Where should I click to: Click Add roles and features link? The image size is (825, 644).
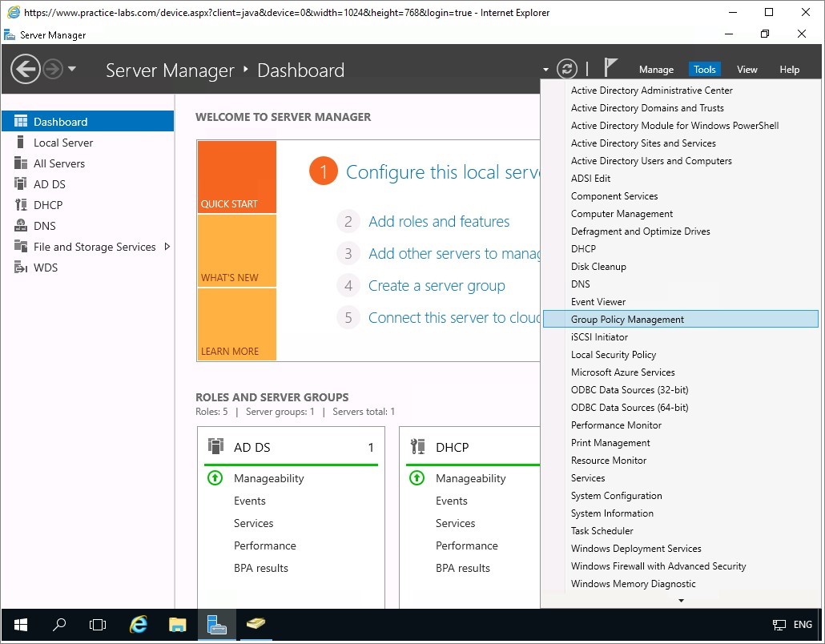[x=439, y=222]
